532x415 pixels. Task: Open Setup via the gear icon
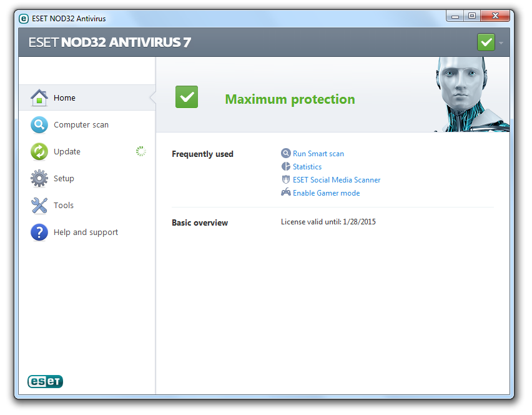click(39, 178)
